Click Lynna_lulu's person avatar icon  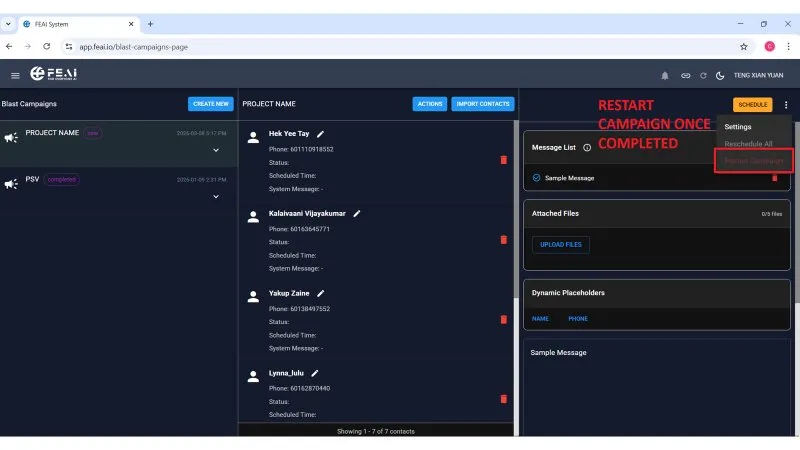253,377
